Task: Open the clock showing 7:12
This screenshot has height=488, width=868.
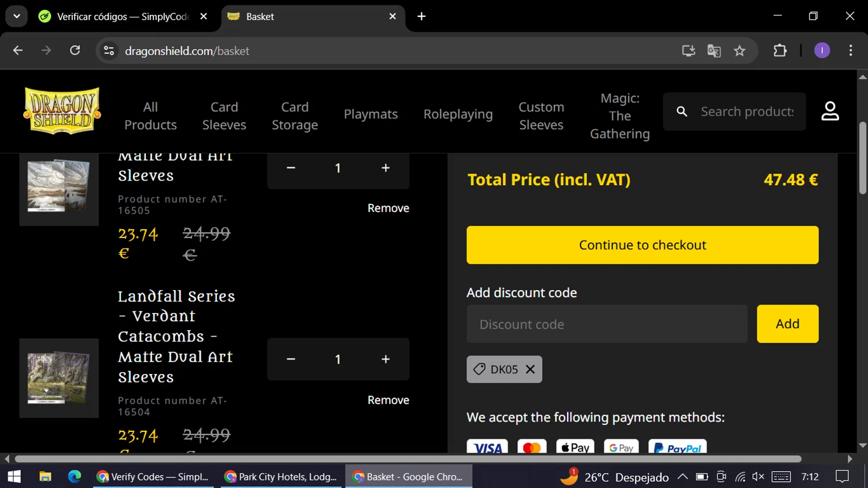Action: [810, 476]
